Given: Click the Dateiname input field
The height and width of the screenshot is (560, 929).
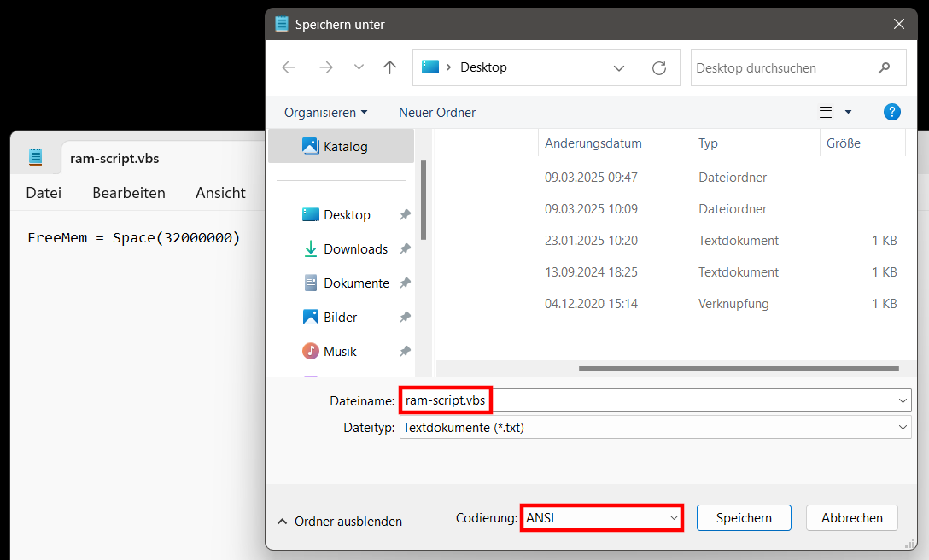Looking at the screenshot, I should coord(692,400).
